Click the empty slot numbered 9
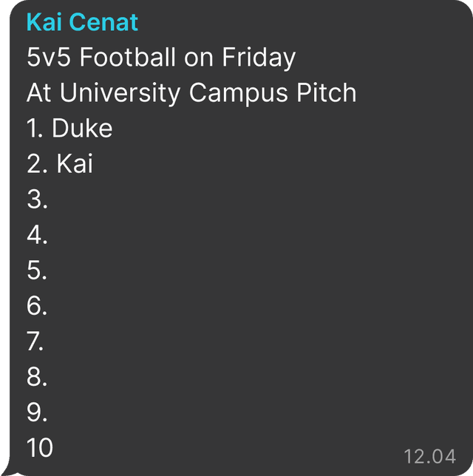Viewport: 473px width, 476px height. point(37,412)
